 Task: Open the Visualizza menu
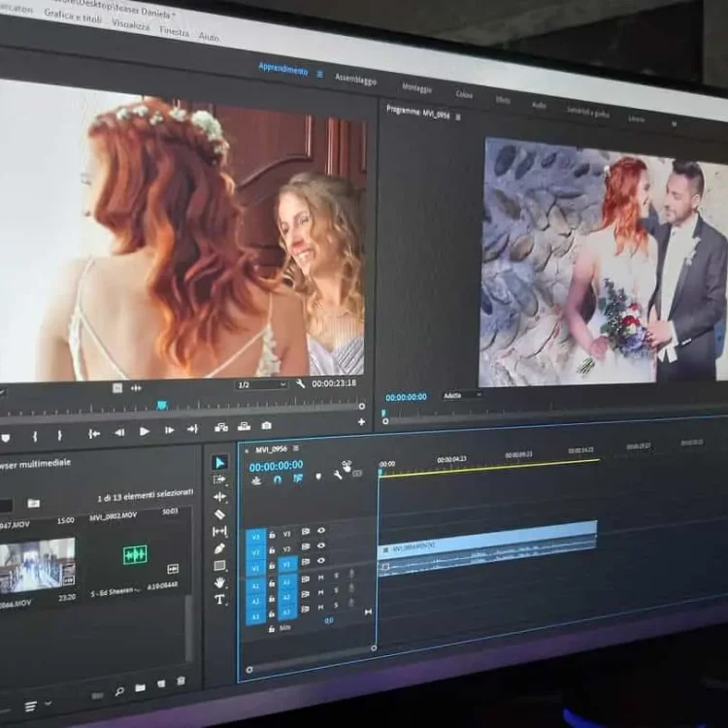(x=130, y=24)
